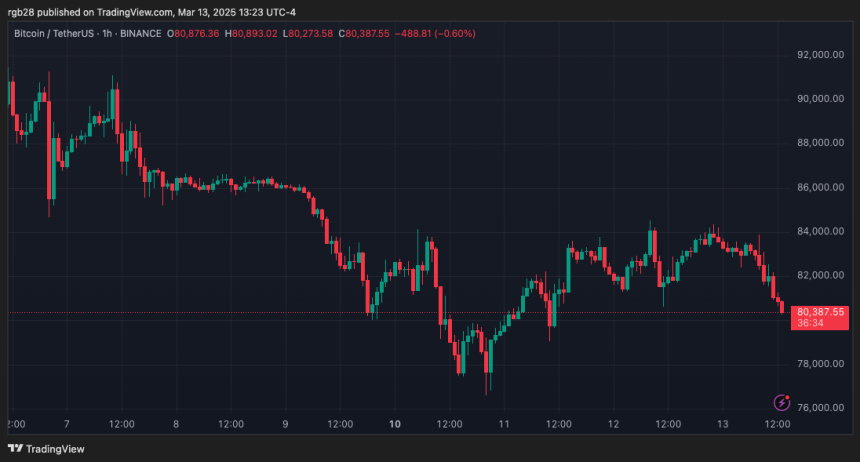Click the 92,000.00 price axis label
This screenshot has height=462, width=860.
pos(820,55)
